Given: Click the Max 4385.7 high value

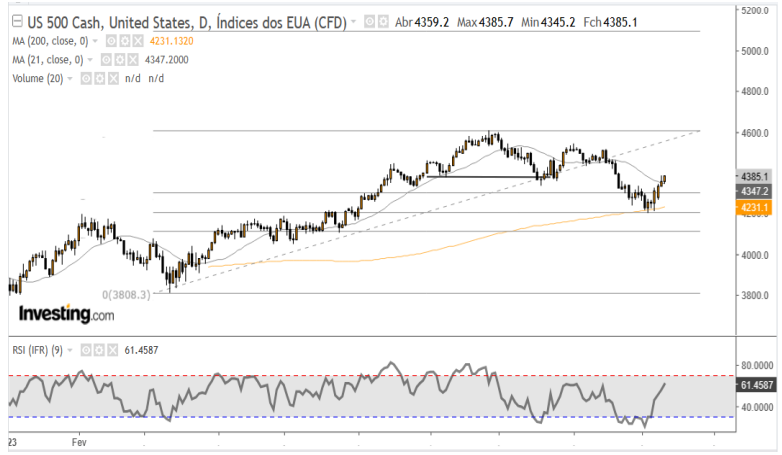Looking at the screenshot, I should 485,22.
